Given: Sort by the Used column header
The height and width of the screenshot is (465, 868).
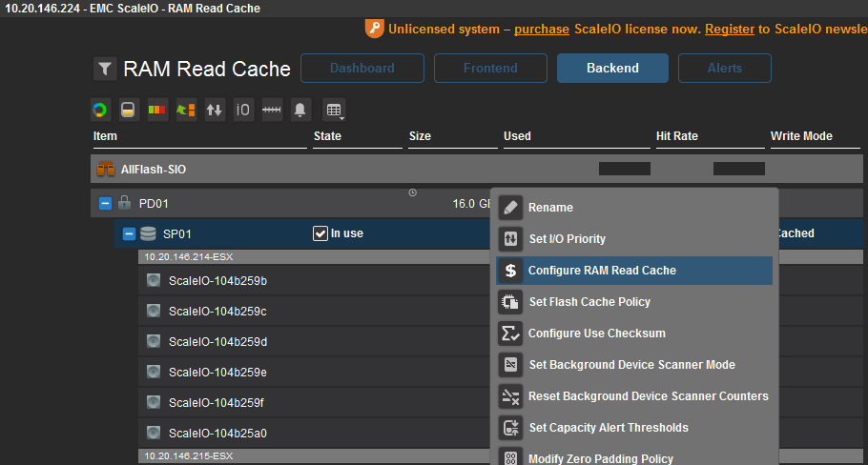Looking at the screenshot, I should tap(517, 136).
